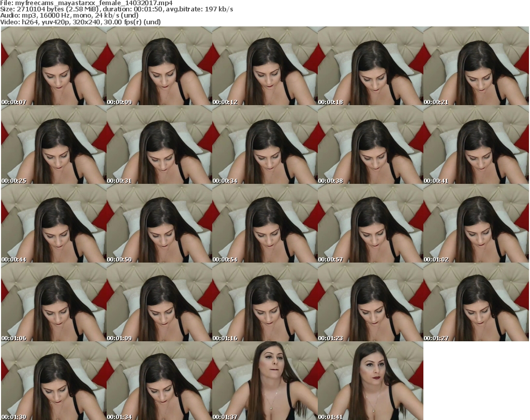Choose the frame timestamped 00:01:23
The width and height of the screenshot is (530, 420).
(x=371, y=302)
